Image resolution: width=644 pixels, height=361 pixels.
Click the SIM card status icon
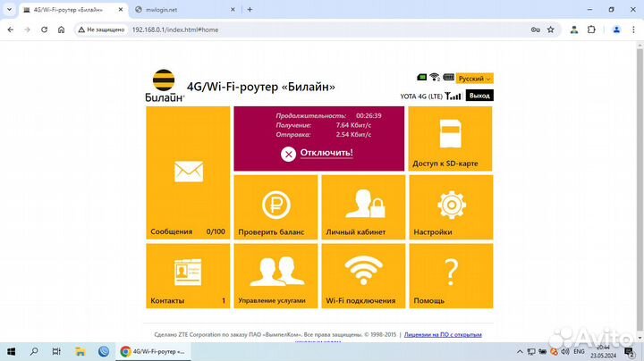pyautogui.click(x=422, y=77)
